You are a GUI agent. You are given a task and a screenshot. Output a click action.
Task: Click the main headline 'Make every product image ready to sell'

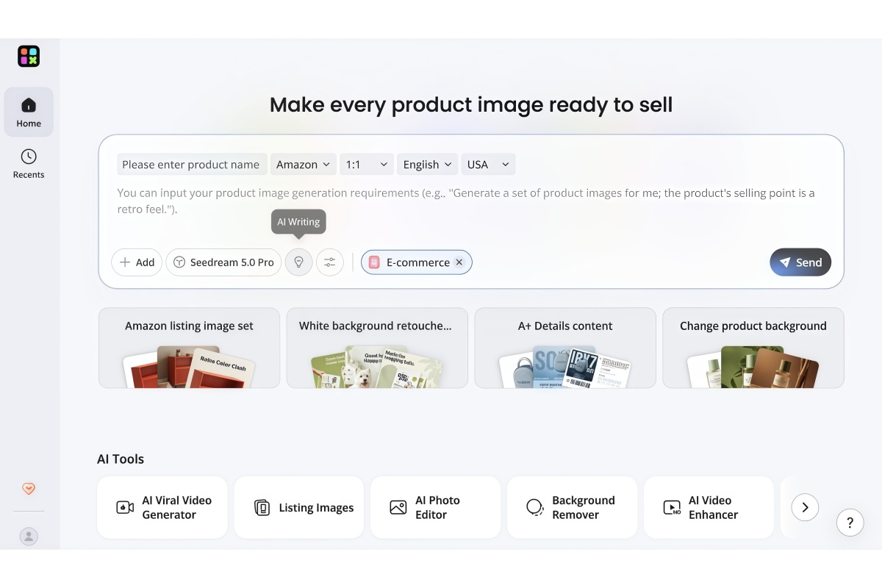click(471, 104)
